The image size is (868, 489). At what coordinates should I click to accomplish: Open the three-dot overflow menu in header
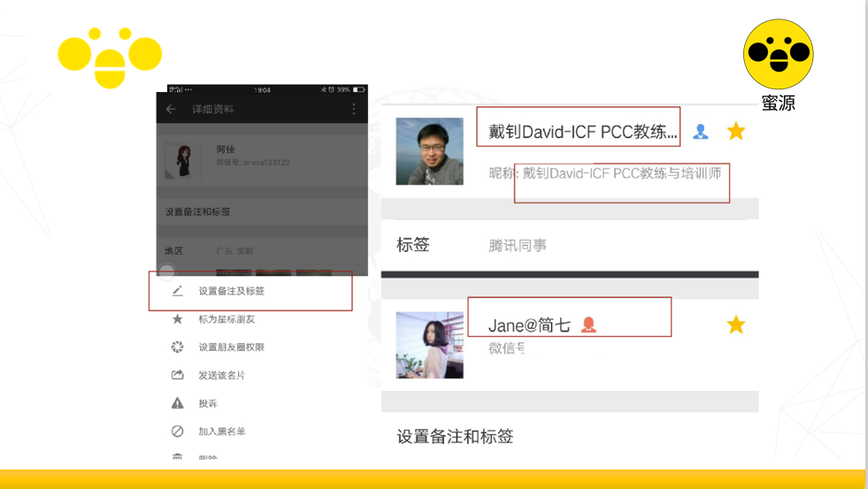[x=354, y=109]
